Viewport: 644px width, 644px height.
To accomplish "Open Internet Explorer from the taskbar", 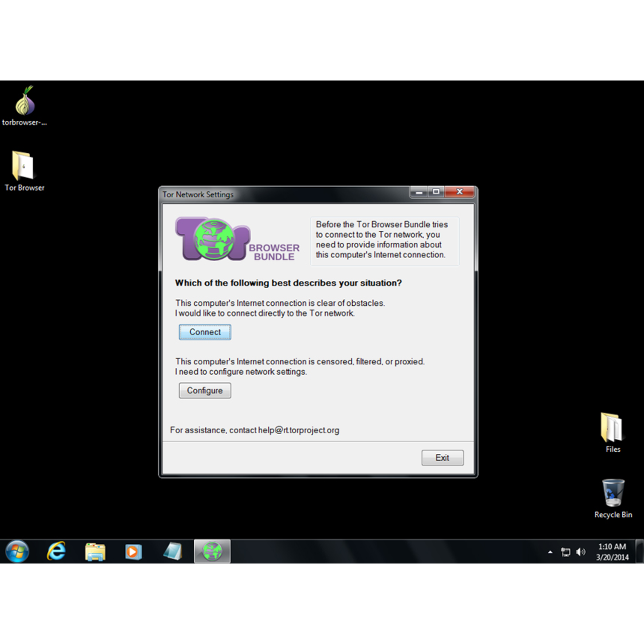I will click(x=56, y=551).
